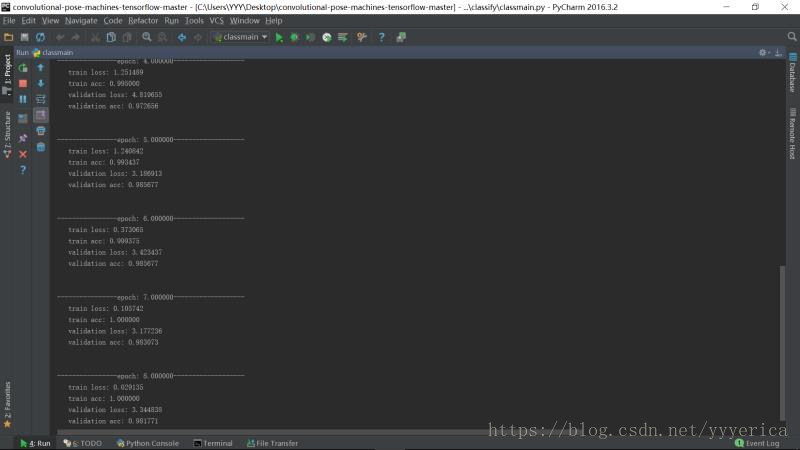
Task: Open the File menu
Action: click(9, 21)
